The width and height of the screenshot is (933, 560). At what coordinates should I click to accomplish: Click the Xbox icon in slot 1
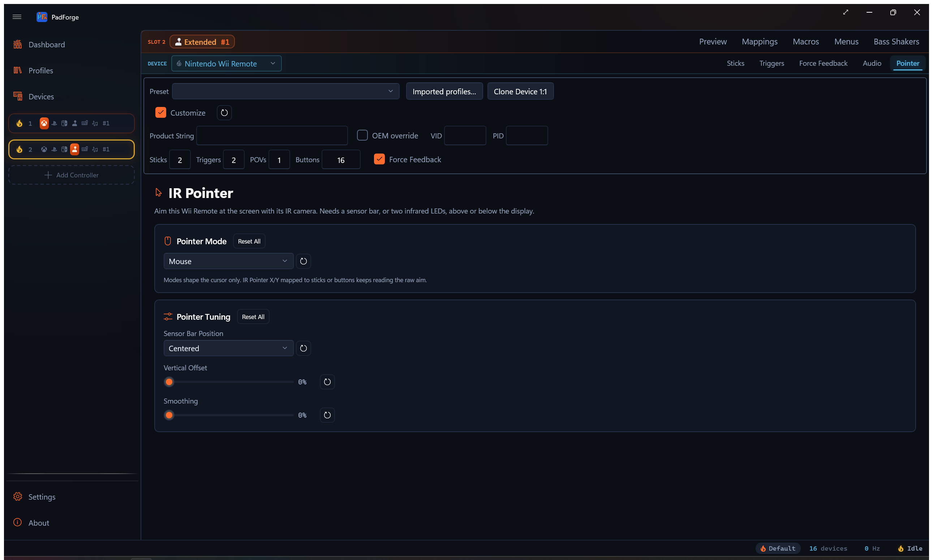[x=44, y=123]
